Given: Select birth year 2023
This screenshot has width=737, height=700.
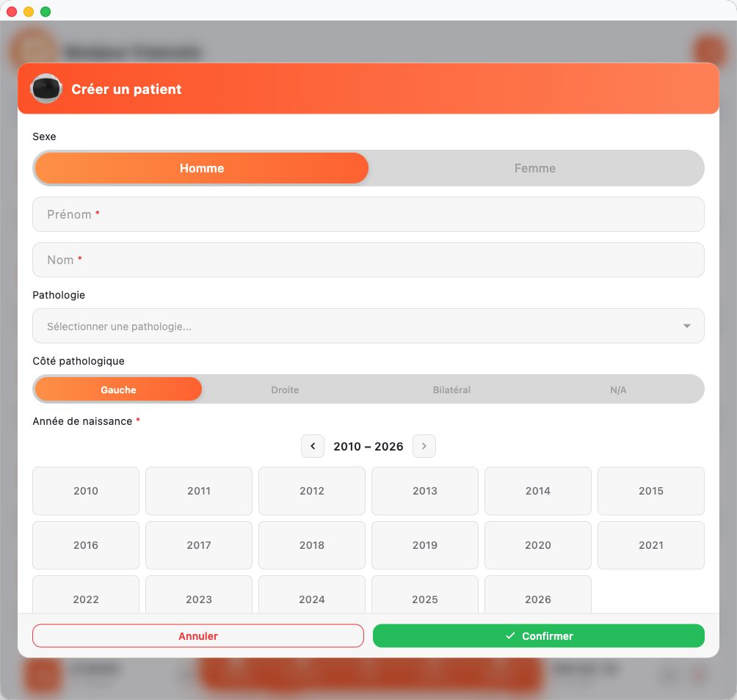Looking at the screenshot, I should [199, 595].
